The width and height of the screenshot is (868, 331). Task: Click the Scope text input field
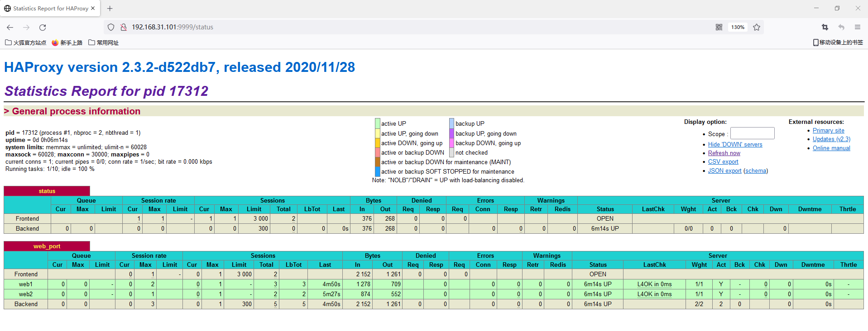pyautogui.click(x=752, y=133)
